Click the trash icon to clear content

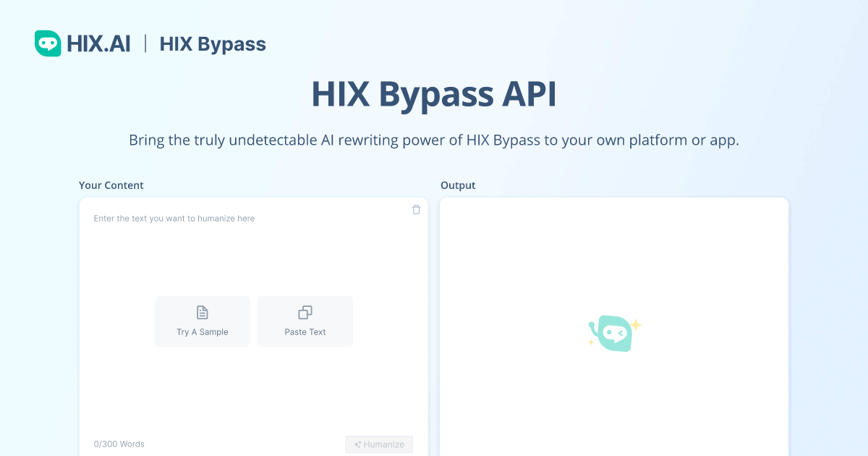pos(416,210)
